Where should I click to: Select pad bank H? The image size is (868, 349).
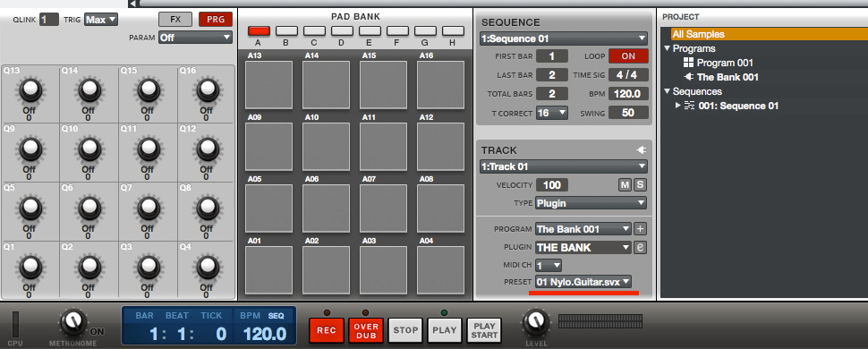point(453,31)
